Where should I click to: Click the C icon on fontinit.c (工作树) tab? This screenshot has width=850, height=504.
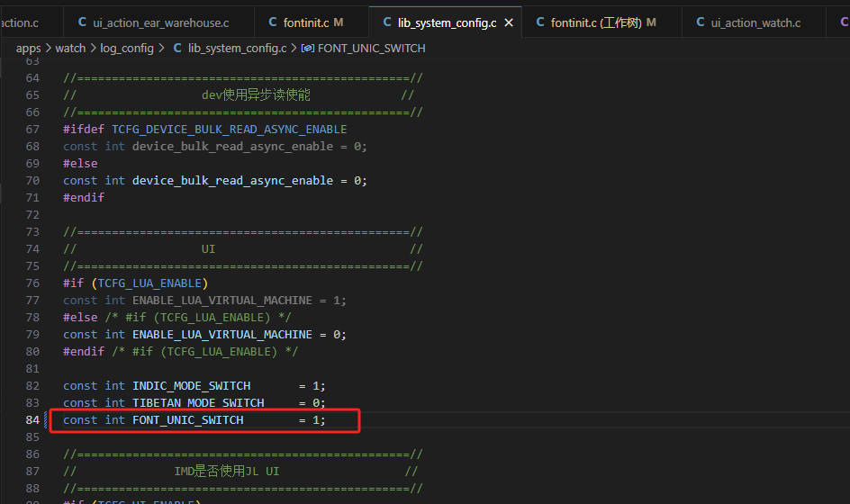pyautogui.click(x=540, y=22)
